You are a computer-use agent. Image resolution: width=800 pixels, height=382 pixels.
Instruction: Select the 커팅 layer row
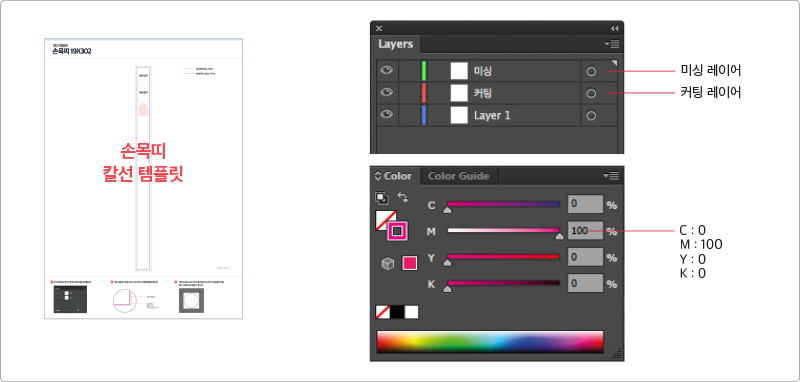click(x=496, y=93)
